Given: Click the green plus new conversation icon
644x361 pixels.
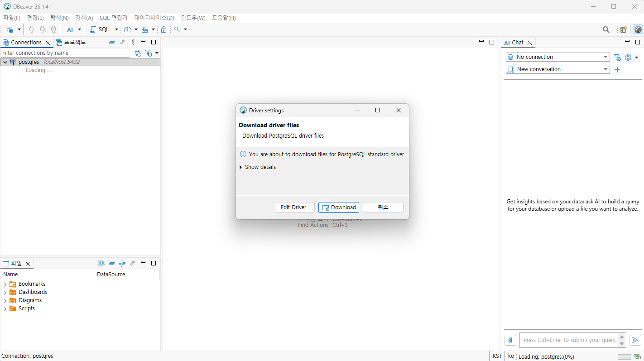Looking at the screenshot, I should 617,70.
